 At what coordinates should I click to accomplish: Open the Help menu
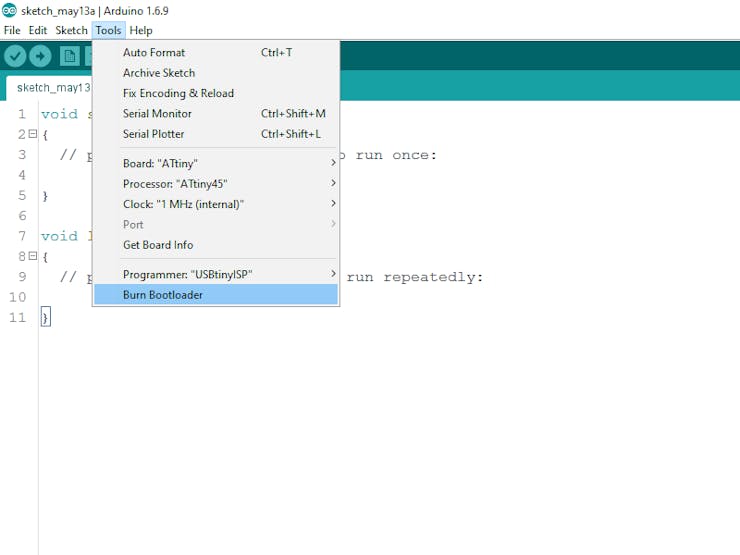click(141, 30)
